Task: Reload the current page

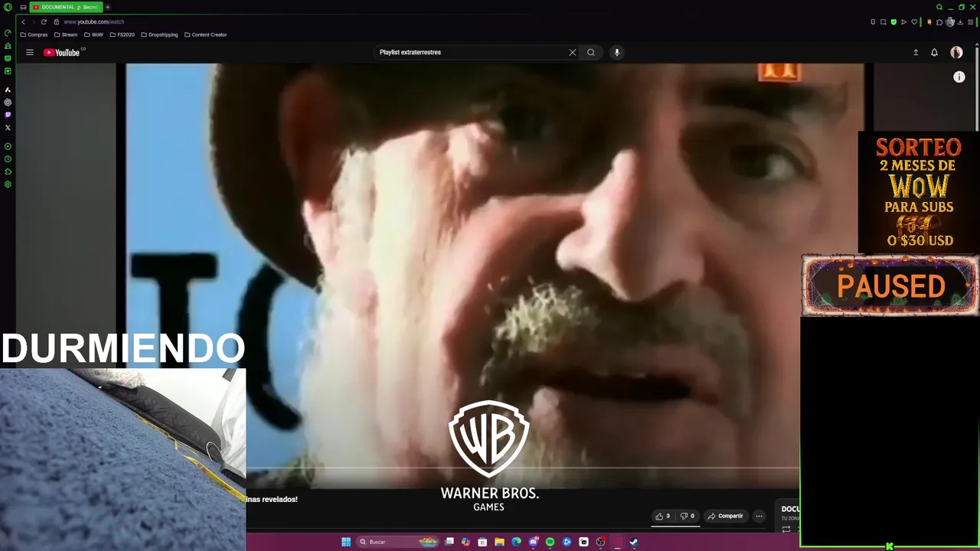Action: [44, 21]
